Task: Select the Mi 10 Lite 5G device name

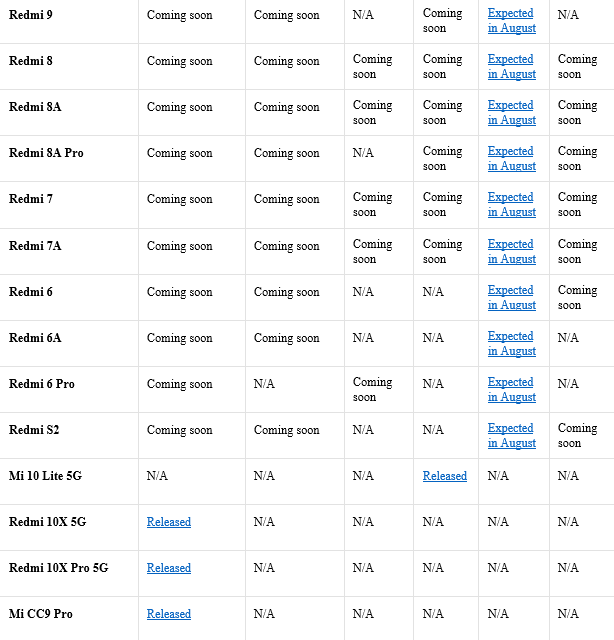Action: point(45,476)
